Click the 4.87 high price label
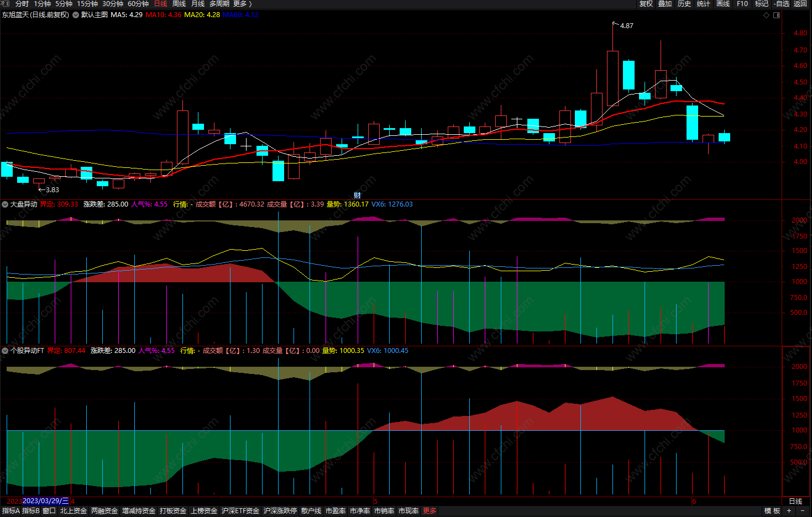 pyautogui.click(x=627, y=26)
